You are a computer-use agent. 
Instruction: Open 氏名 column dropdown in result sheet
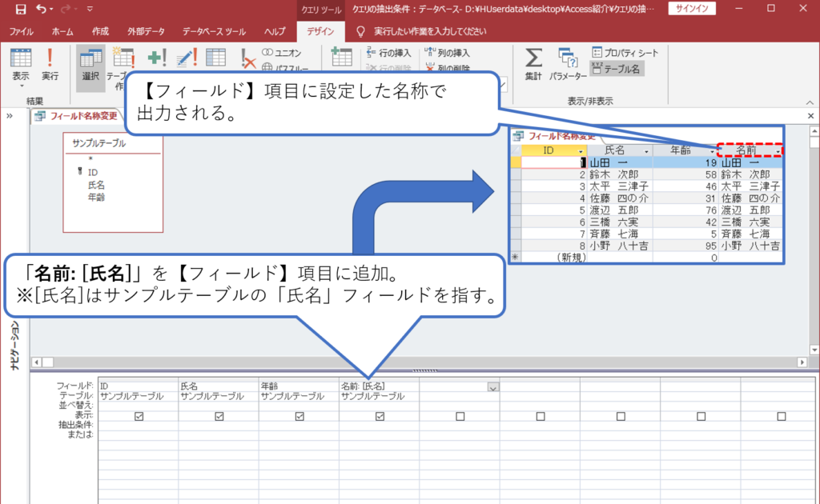[x=646, y=151]
